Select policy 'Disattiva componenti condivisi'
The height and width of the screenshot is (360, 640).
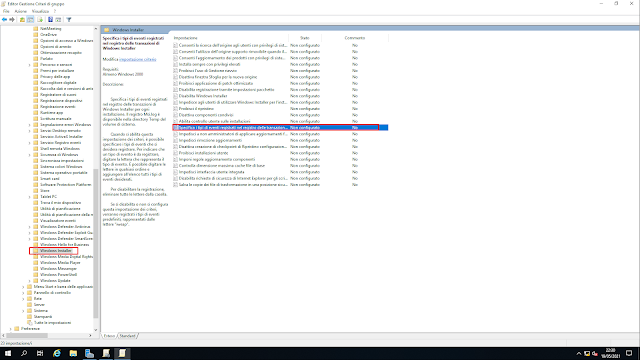pyautogui.click(x=206, y=115)
